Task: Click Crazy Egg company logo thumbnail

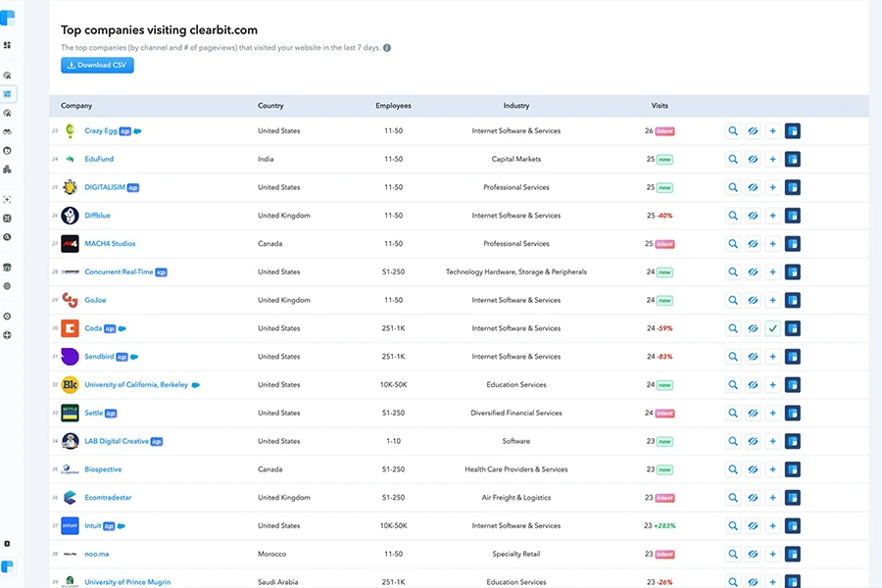Action: pyautogui.click(x=70, y=131)
